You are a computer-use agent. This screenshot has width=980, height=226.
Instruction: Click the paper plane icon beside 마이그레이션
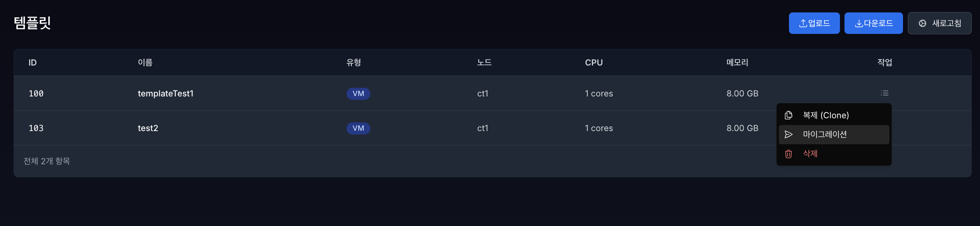tap(788, 134)
